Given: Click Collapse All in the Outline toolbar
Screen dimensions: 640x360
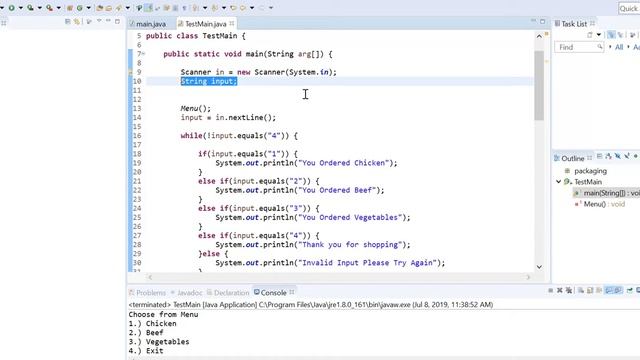Looking at the screenshot, I should click(x=600, y=156).
